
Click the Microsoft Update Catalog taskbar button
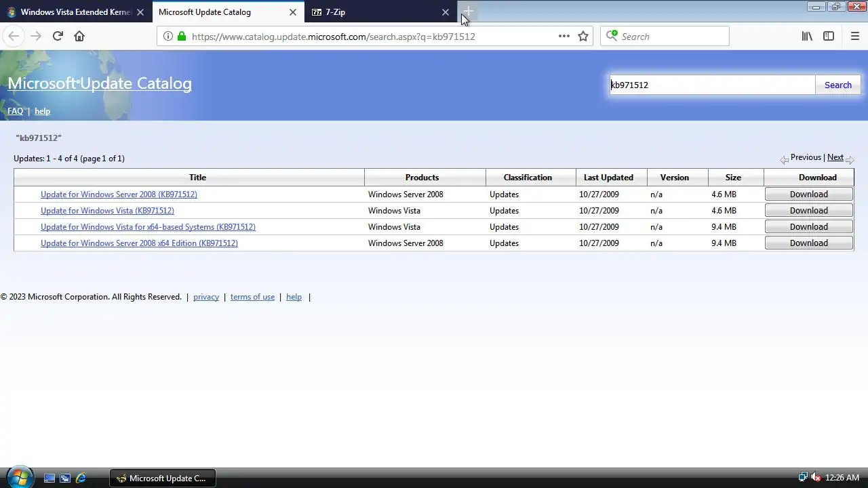click(162, 478)
